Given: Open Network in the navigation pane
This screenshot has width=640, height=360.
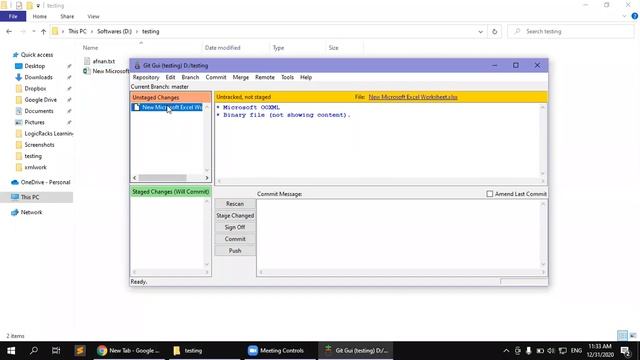Looking at the screenshot, I should click(x=31, y=212).
